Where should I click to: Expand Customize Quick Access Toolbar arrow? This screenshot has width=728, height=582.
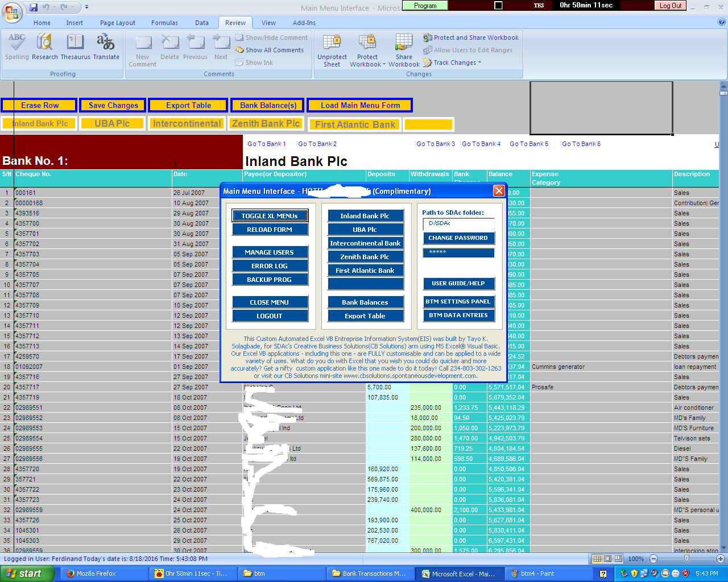86,7
